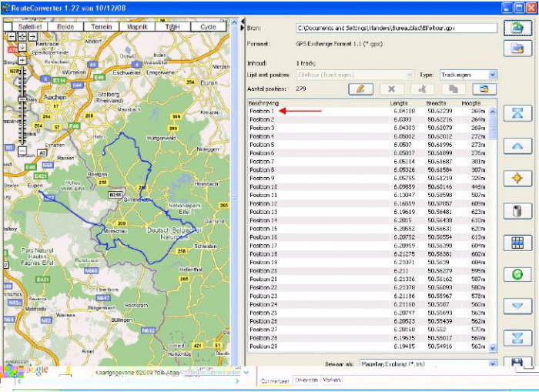Click the position list scroll up arrow
Screen dimensions: 539x392
click(493, 112)
